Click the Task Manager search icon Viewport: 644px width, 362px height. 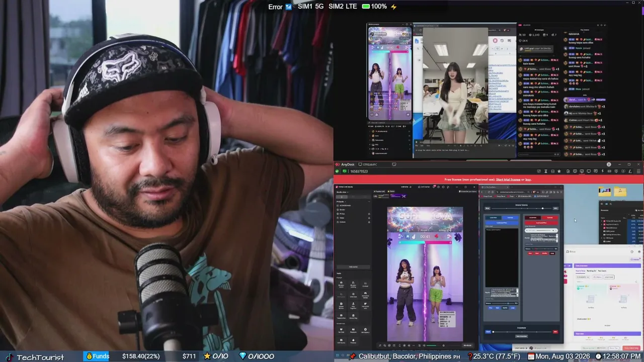611,204
